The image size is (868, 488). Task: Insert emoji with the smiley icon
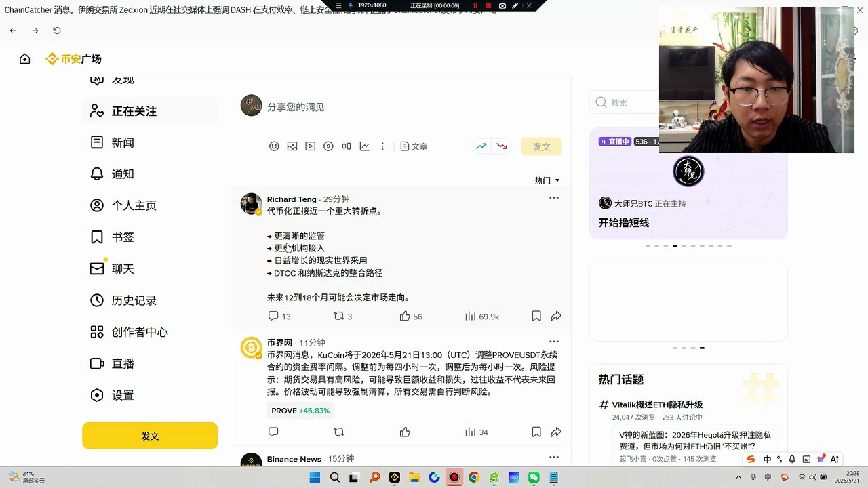(274, 146)
